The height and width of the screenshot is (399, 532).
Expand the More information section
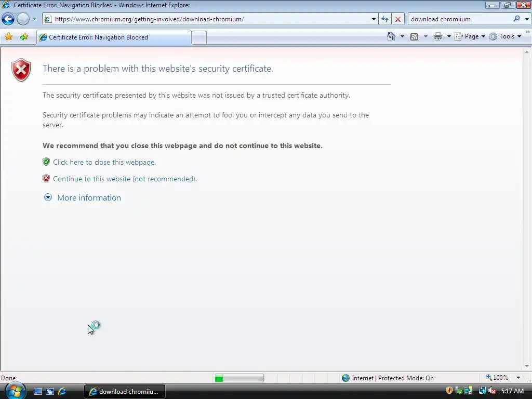click(83, 197)
